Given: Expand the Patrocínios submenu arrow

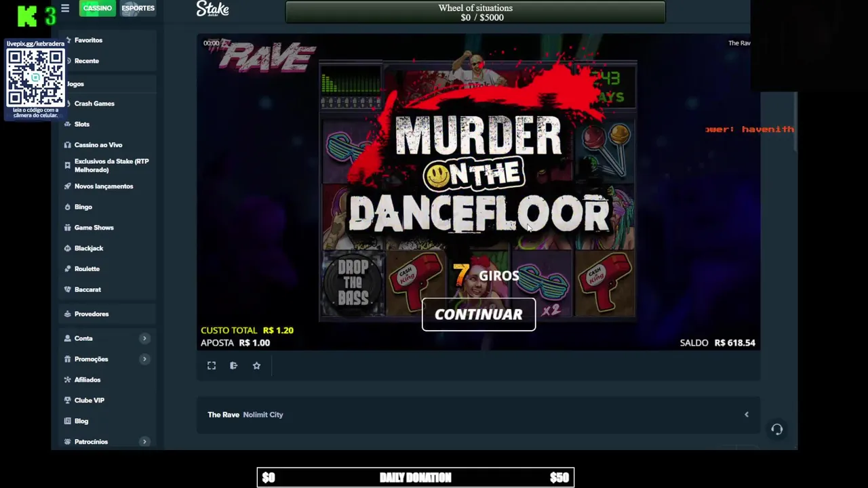Looking at the screenshot, I should click(144, 442).
